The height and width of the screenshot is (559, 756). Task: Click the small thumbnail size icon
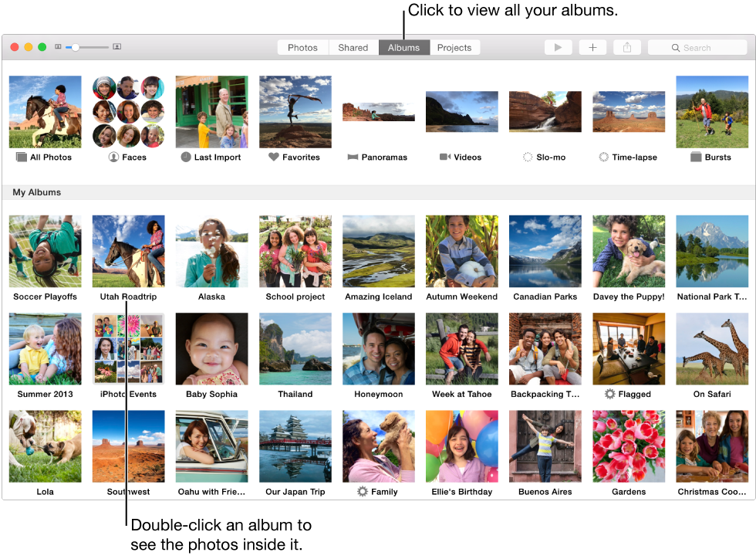(x=58, y=46)
